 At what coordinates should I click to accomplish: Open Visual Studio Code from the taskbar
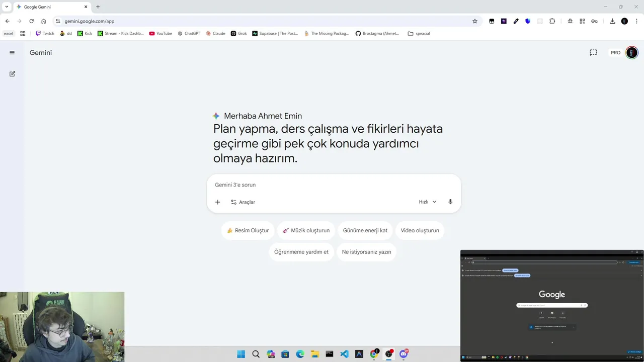click(x=344, y=354)
